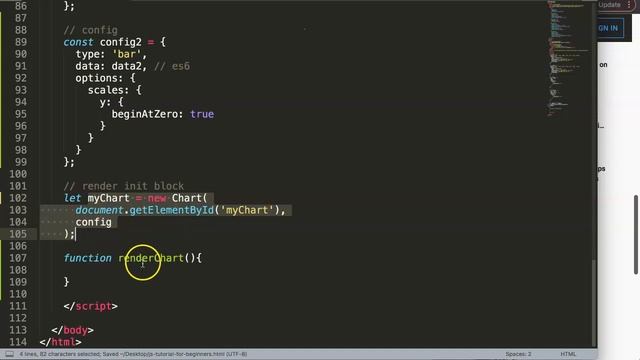Click line number 105 in the gutter

pyautogui.click(x=18, y=234)
